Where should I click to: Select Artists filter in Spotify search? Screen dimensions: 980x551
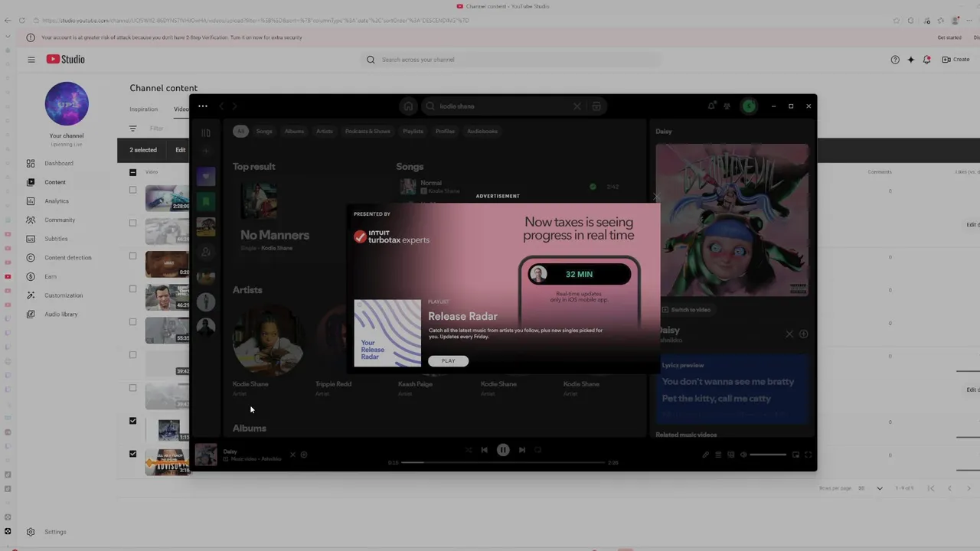click(325, 132)
